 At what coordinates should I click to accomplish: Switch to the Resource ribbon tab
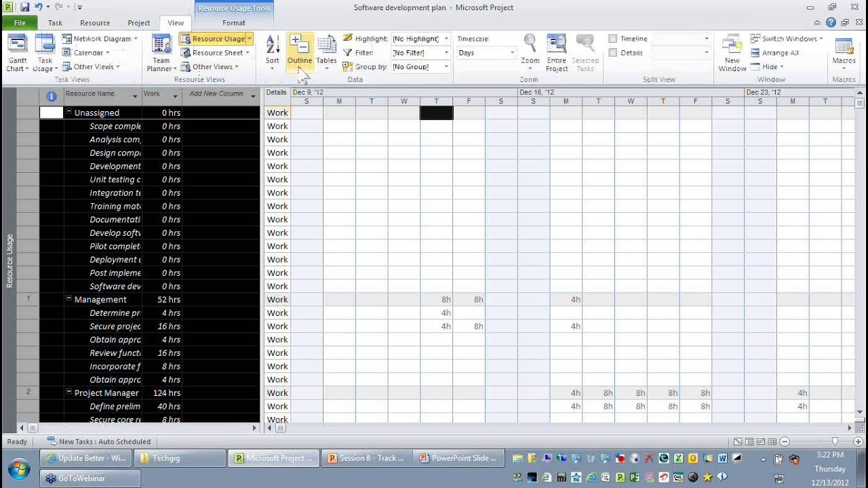pos(95,22)
